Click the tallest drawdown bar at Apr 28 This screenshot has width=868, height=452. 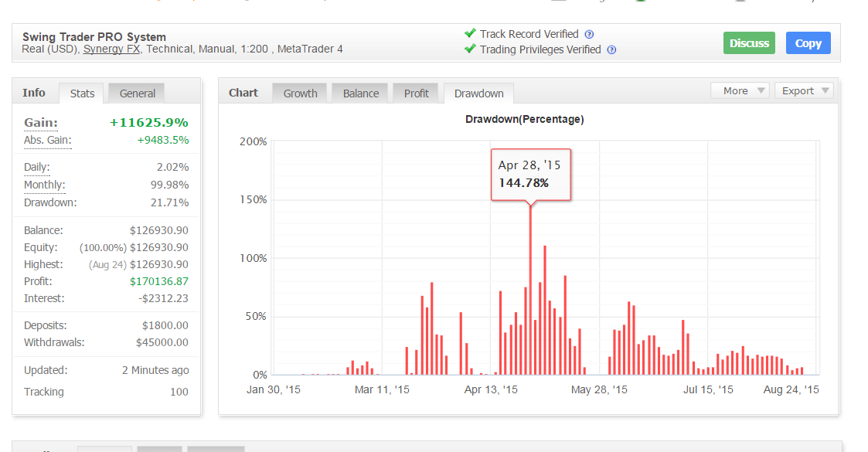point(530,291)
